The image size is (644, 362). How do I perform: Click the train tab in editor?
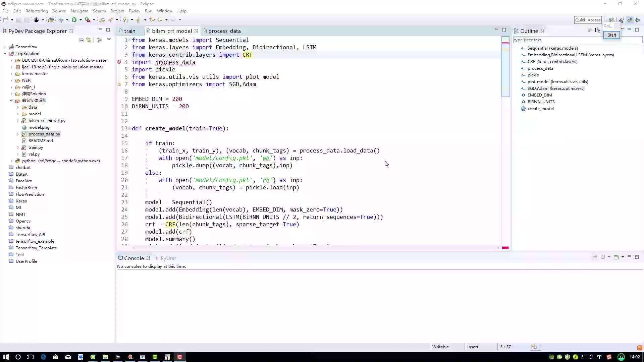129,31
